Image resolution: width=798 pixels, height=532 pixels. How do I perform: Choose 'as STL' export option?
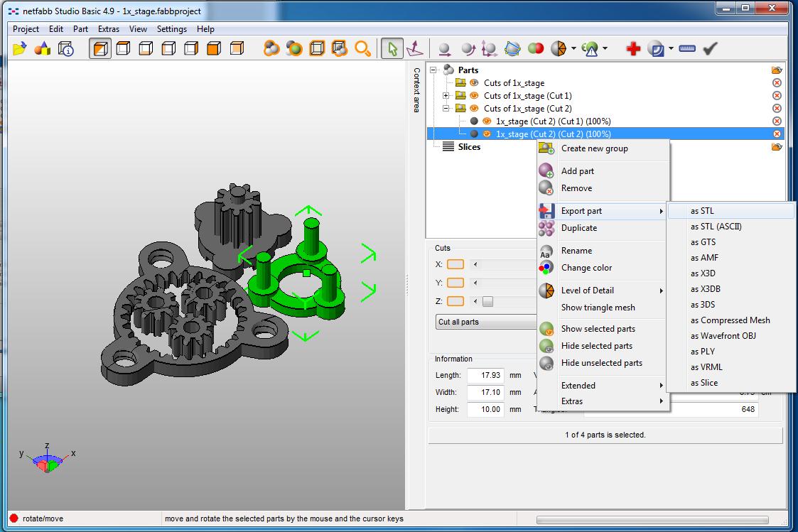coord(730,211)
